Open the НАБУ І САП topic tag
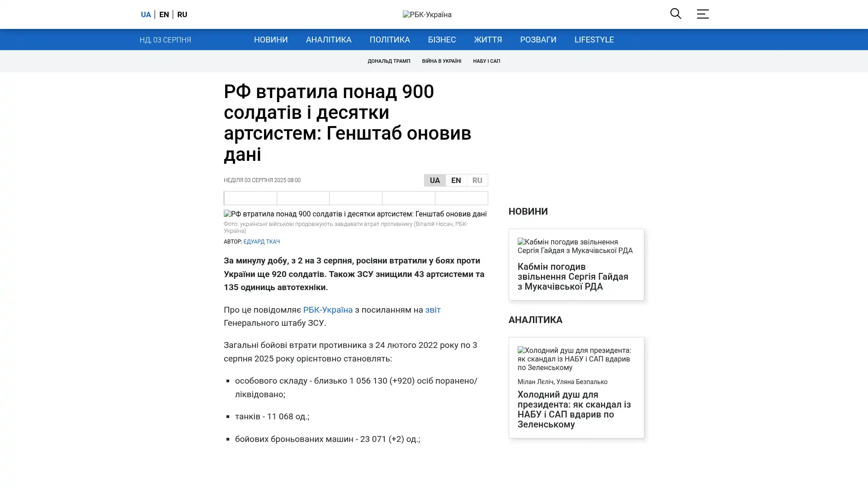The height and width of the screenshot is (488, 868). point(486,61)
